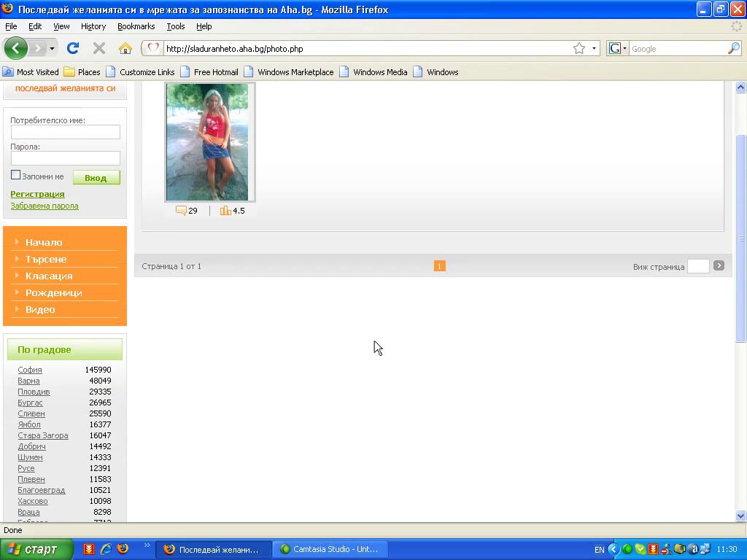Select 'Търсене' in the orange menu
The height and width of the screenshot is (560, 747).
coord(46,259)
